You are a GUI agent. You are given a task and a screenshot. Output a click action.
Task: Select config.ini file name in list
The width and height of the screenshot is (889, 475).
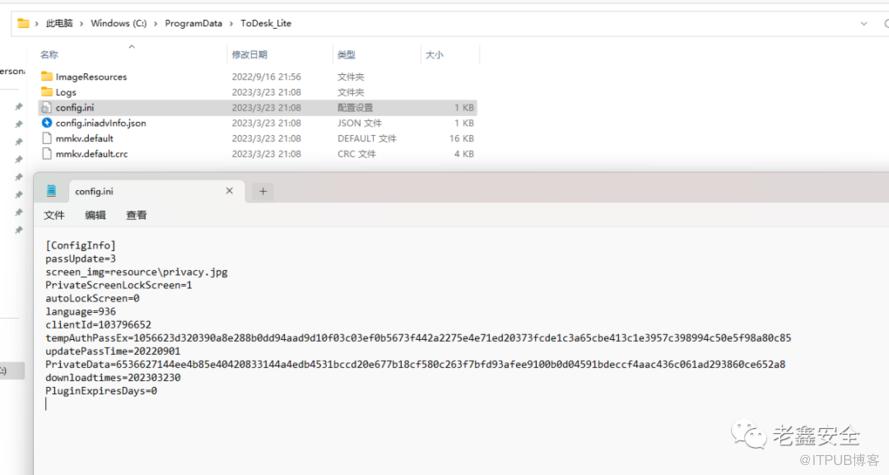pos(75,107)
